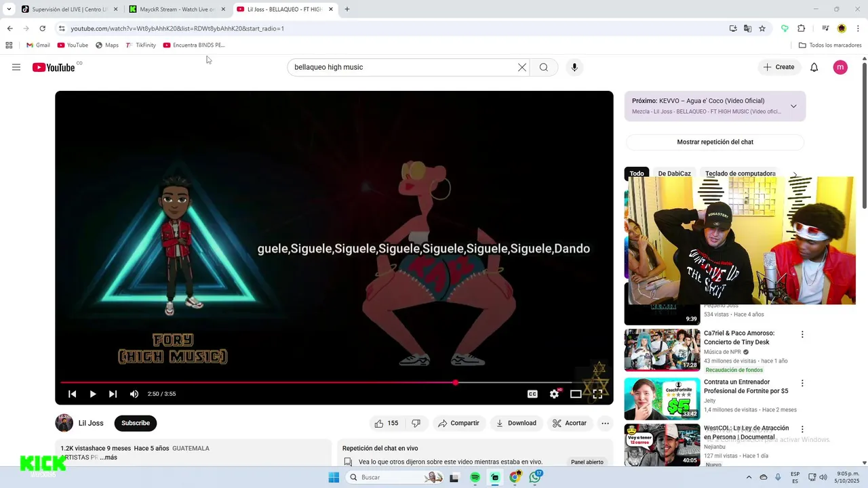Viewport: 868px width, 488px height.
Task: Go back in browser history
Action: pyautogui.click(x=9, y=28)
